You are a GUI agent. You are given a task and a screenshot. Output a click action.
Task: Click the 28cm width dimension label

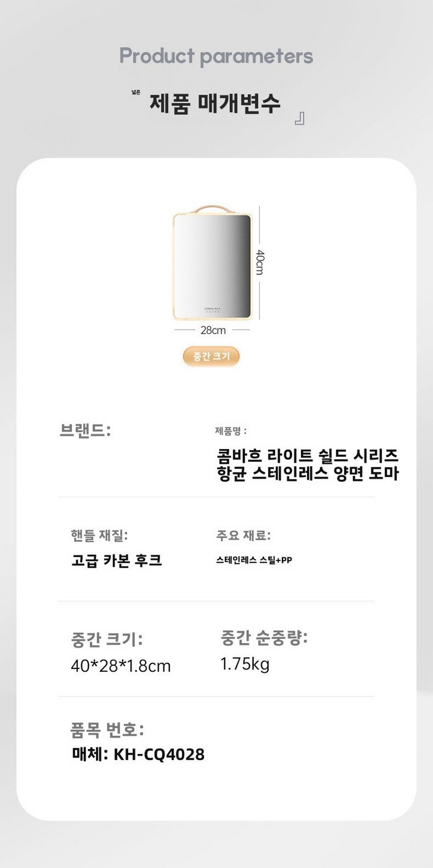[213, 330]
